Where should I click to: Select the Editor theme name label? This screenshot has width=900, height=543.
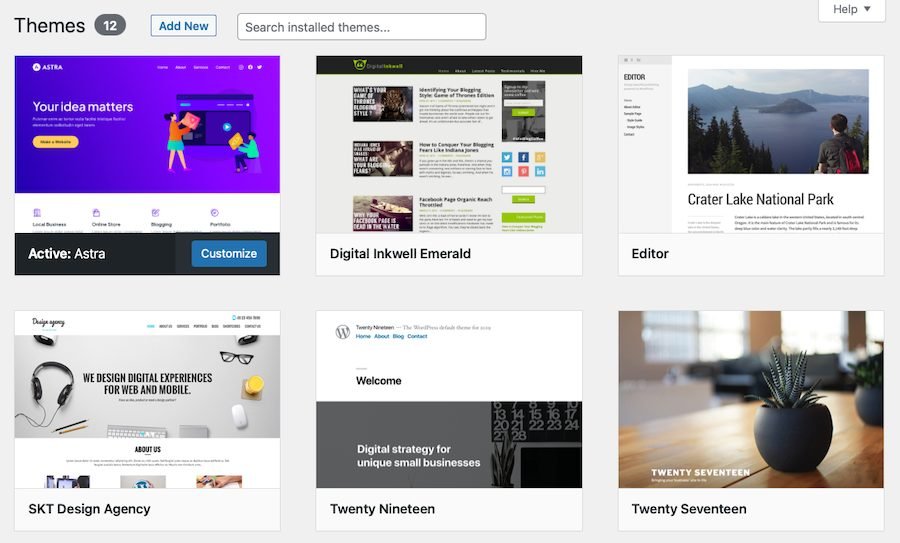tap(650, 254)
